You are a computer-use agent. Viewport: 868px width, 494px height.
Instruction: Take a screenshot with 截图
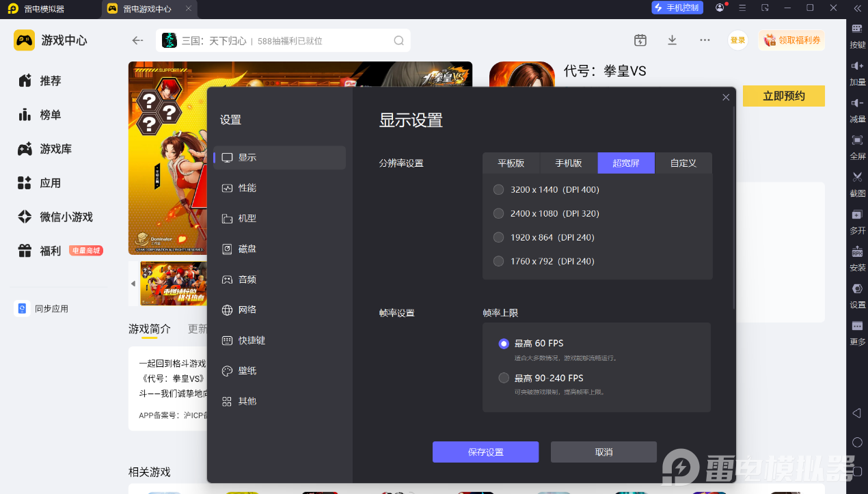(857, 184)
